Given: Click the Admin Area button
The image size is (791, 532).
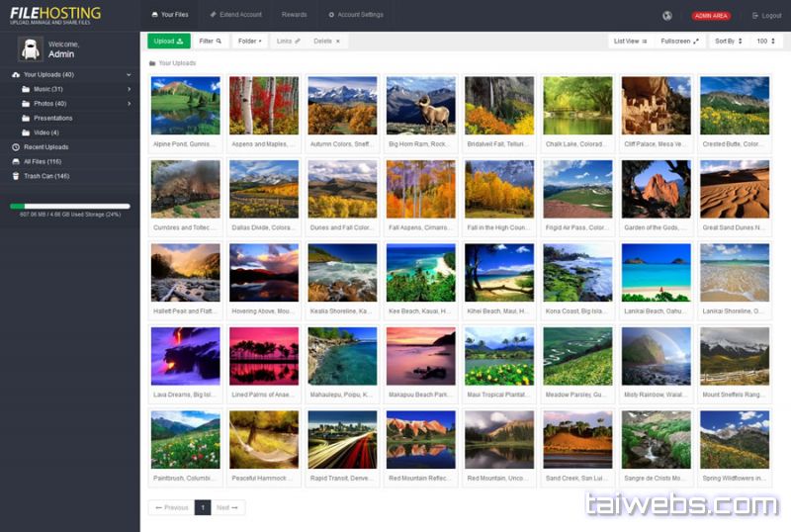Looking at the screenshot, I should tap(711, 16).
